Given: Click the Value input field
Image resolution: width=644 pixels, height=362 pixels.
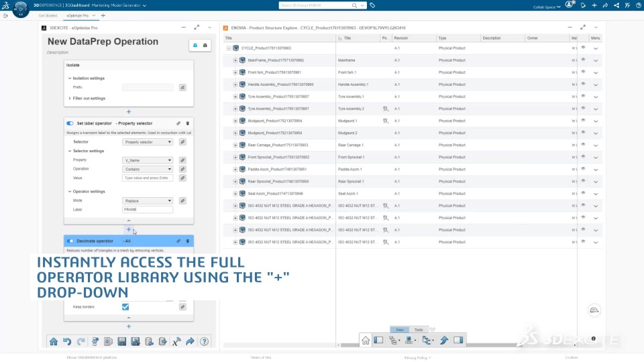Looking at the screenshot, I should [x=148, y=178].
